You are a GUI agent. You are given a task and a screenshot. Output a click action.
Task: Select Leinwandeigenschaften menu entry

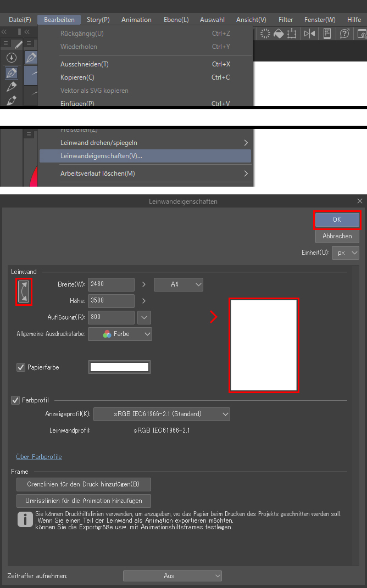(145, 156)
